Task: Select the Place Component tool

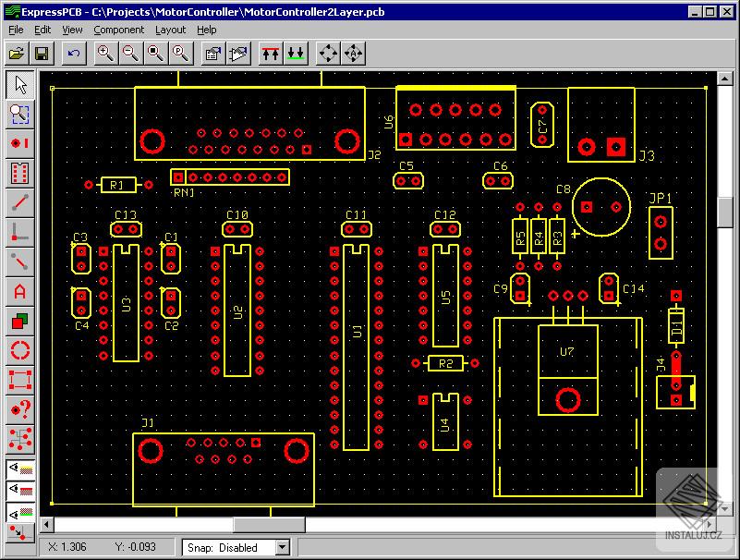Action: click(x=19, y=173)
